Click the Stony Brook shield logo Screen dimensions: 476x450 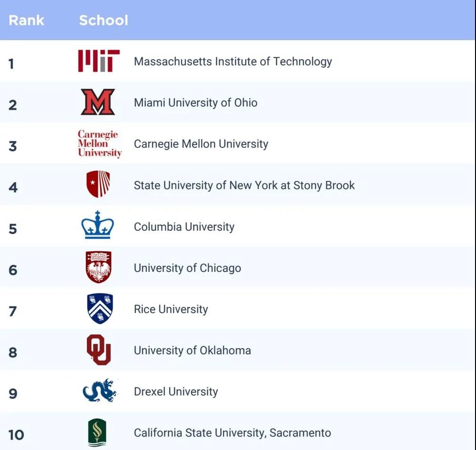click(x=98, y=184)
